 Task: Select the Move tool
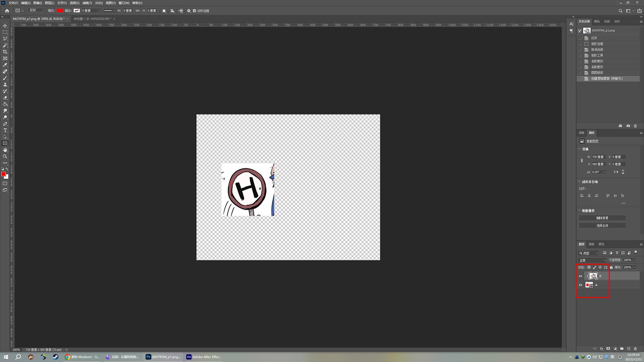pos(5,25)
